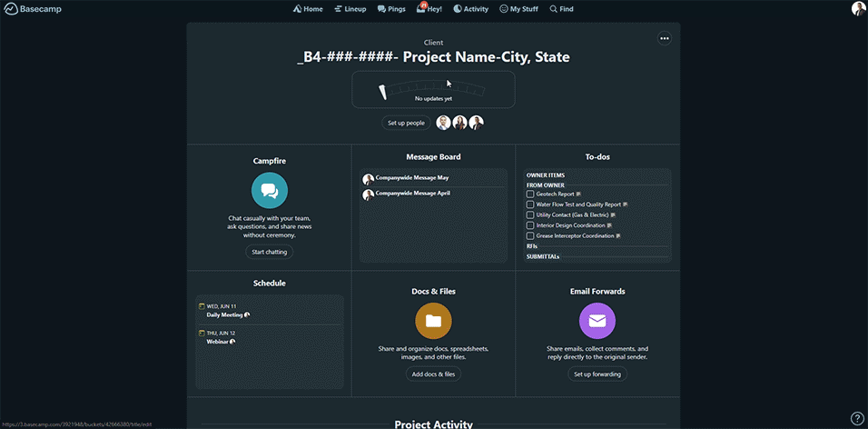Open the Daily Meeting event
Screen dimensions: 868x429
coord(225,314)
